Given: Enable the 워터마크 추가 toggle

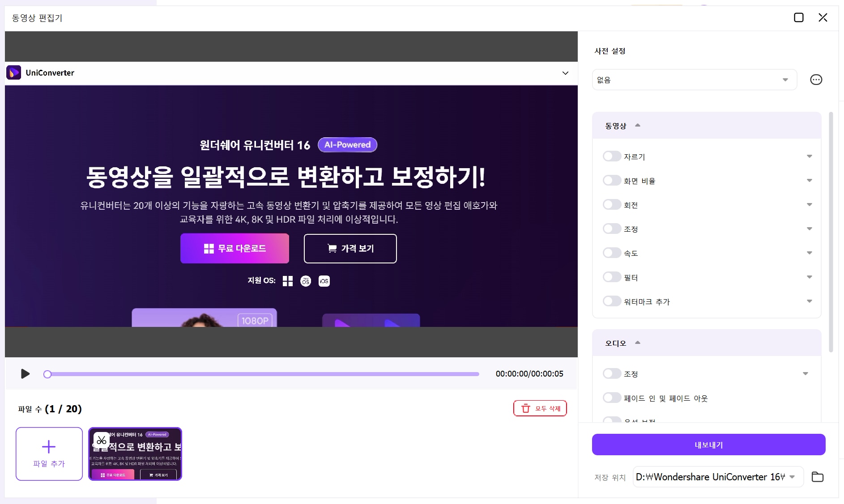Looking at the screenshot, I should (x=611, y=301).
